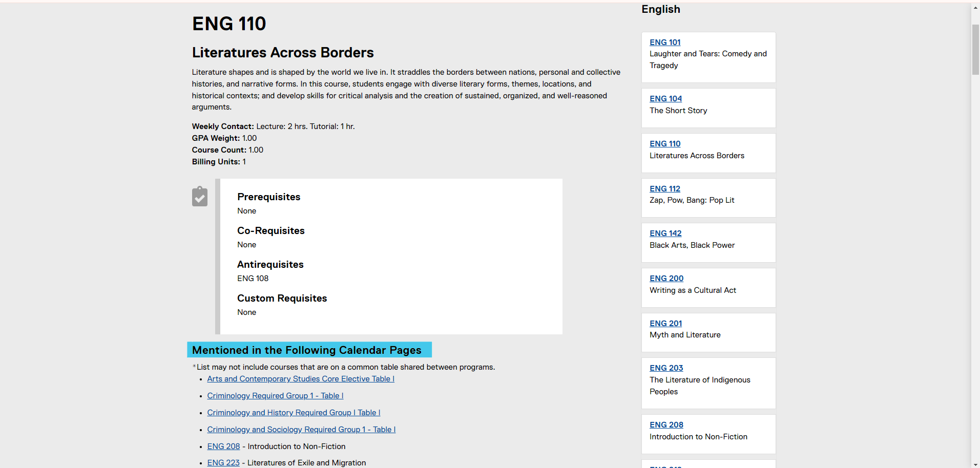
Task: Open ENG 223 Literatures of Exile link
Action: [x=223, y=463]
